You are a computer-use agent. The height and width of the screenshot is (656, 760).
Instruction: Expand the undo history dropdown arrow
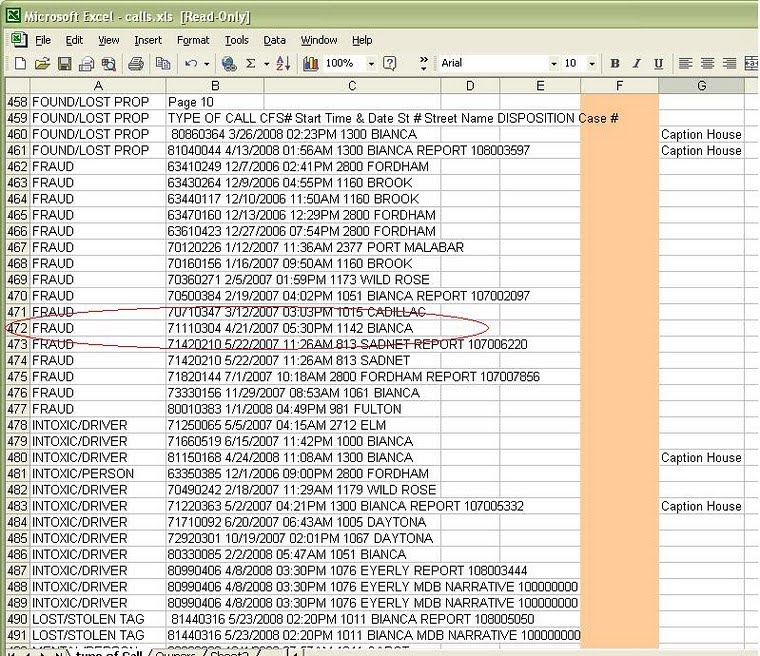point(206,64)
